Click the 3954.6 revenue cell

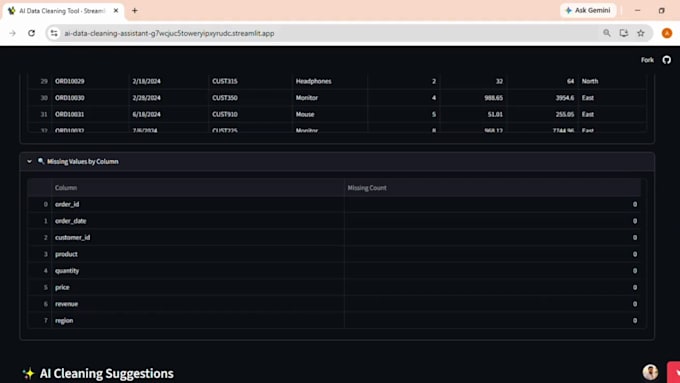click(543, 98)
